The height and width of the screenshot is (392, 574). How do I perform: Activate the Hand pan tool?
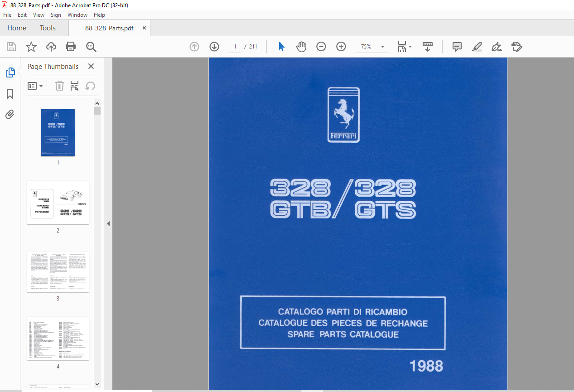(x=301, y=47)
